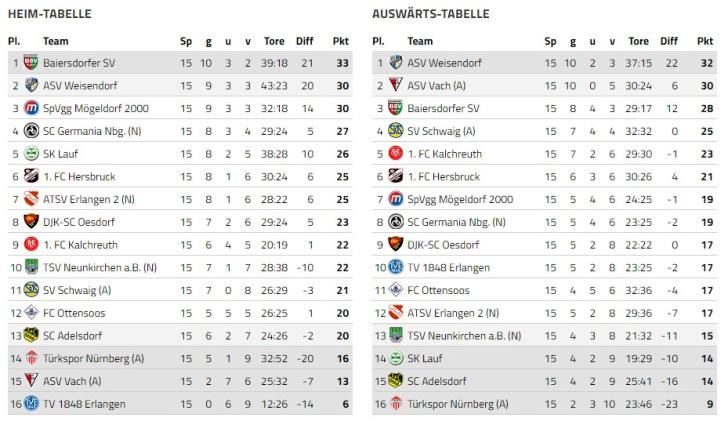Image resolution: width=728 pixels, height=421 pixels.
Task: Open ATSV Erlangen 2 (N) link in Heim-Tabelle
Action: [x=89, y=199]
